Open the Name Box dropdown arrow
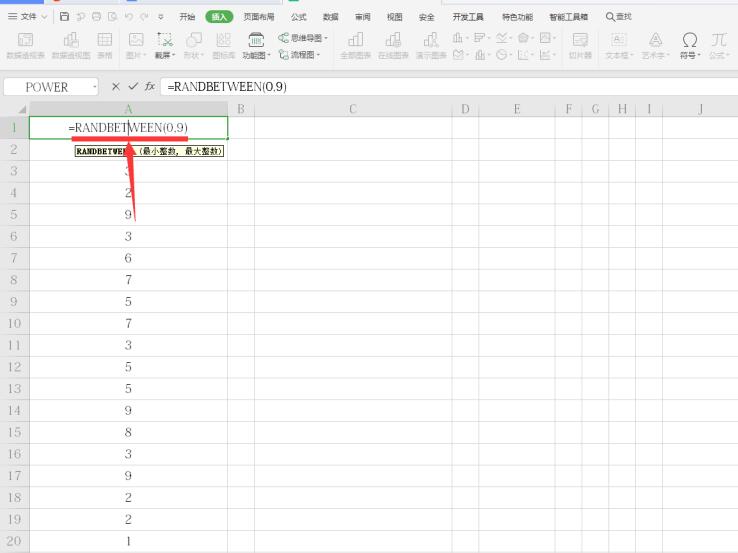The height and width of the screenshot is (553, 738). [x=95, y=87]
